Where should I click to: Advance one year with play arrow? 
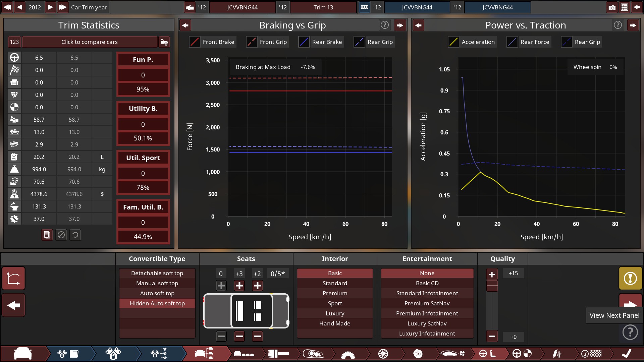[50, 7]
